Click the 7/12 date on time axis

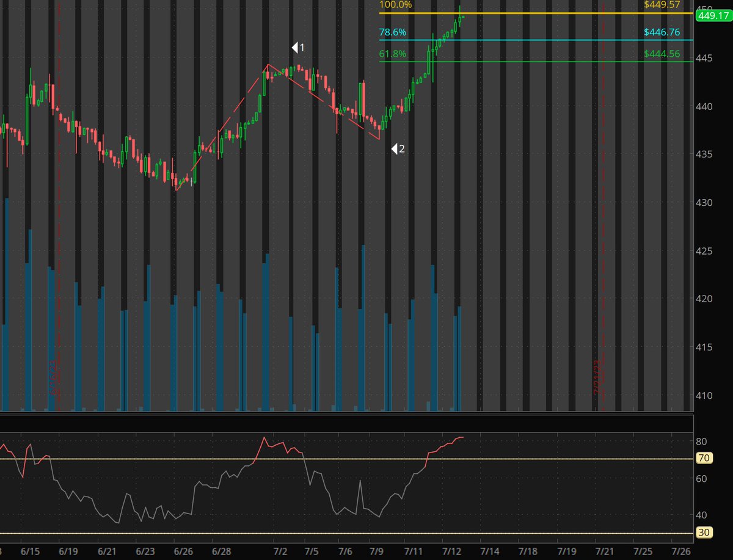453,551
